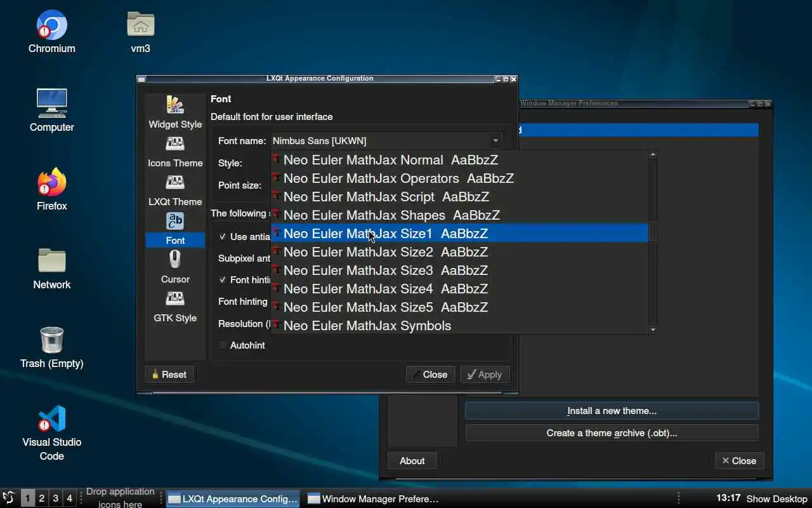The image size is (812, 508).
Task: Open the Icons Theme section
Action: click(175, 151)
